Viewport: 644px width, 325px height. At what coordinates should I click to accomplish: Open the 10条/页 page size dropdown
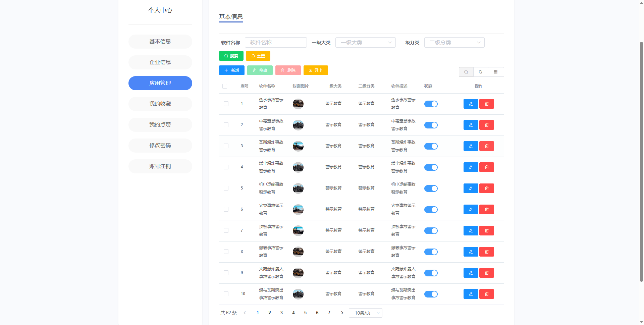(366, 313)
